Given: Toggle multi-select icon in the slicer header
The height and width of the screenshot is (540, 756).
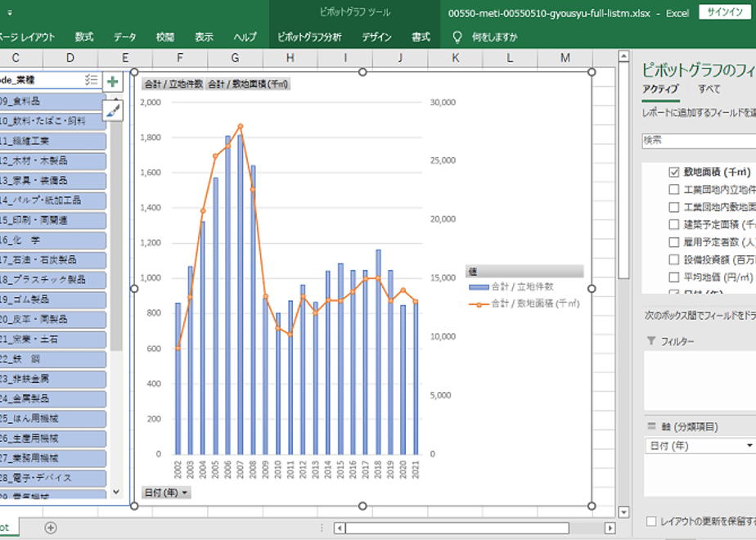Looking at the screenshot, I should [91, 80].
